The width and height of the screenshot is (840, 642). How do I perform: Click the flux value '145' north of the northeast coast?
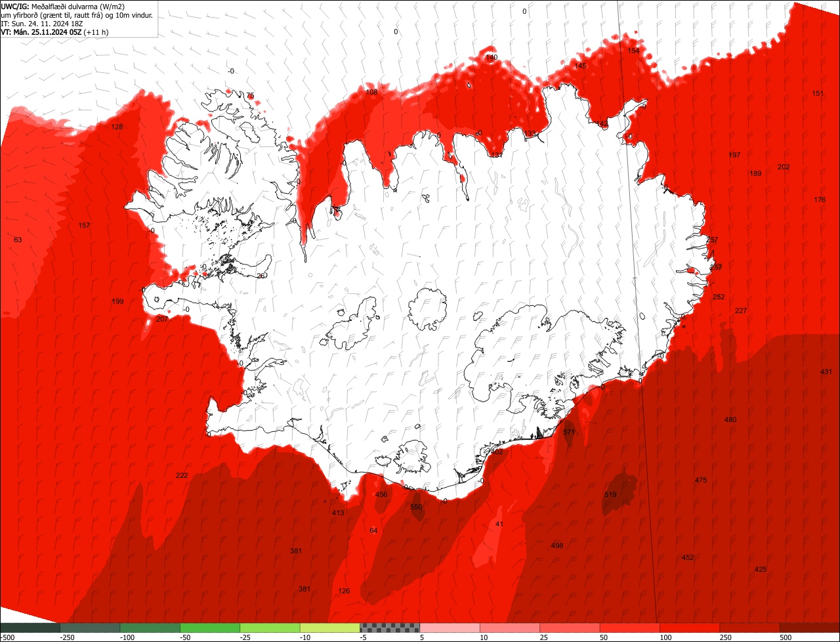pos(580,66)
